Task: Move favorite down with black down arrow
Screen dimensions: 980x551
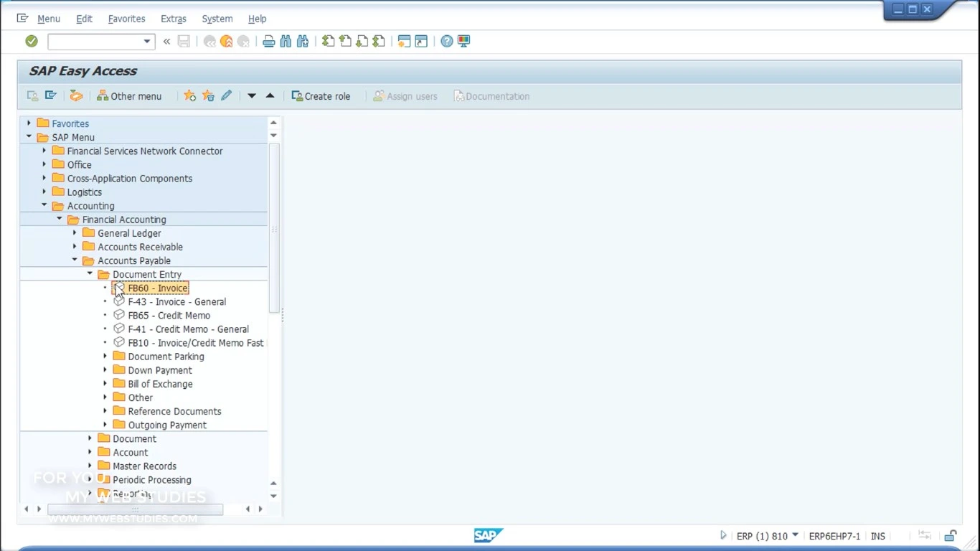Action: (252, 96)
